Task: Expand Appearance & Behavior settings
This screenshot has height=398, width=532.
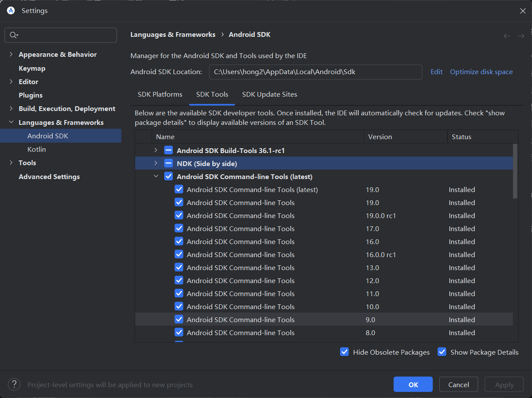Action: pos(11,55)
